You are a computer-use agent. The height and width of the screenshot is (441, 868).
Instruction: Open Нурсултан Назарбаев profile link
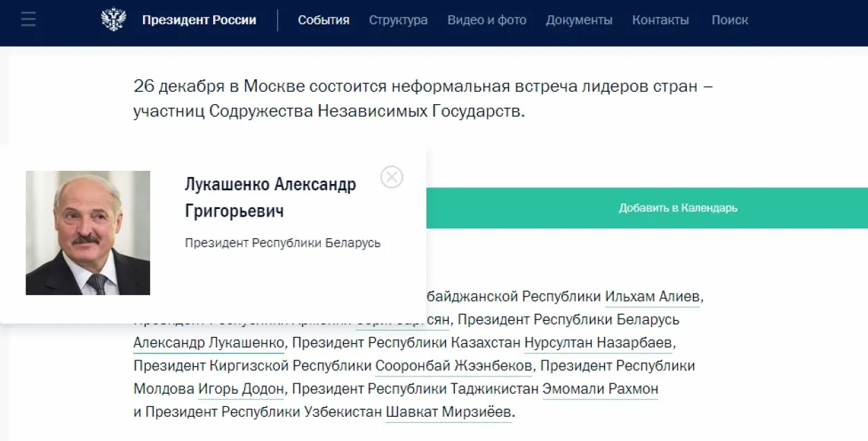[x=599, y=343]
